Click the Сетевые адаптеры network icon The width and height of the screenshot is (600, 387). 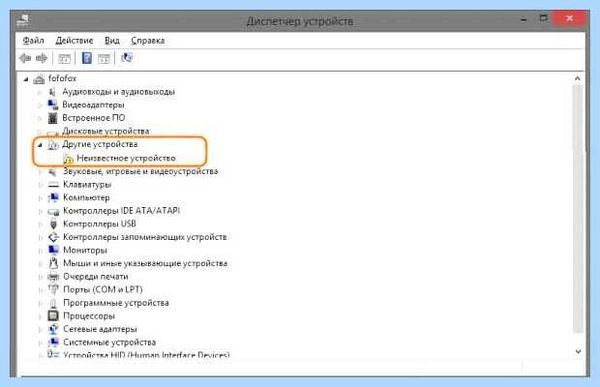pos(53,329)
